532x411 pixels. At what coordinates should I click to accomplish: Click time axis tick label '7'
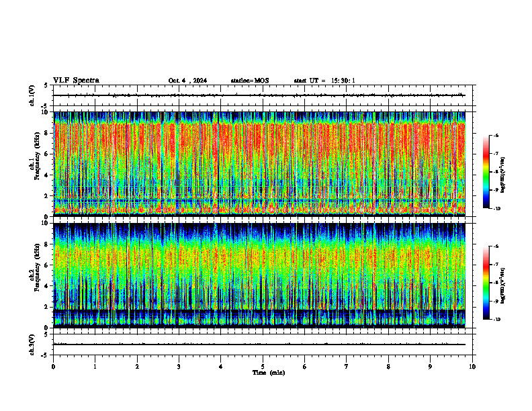click(x=347, y=367)
